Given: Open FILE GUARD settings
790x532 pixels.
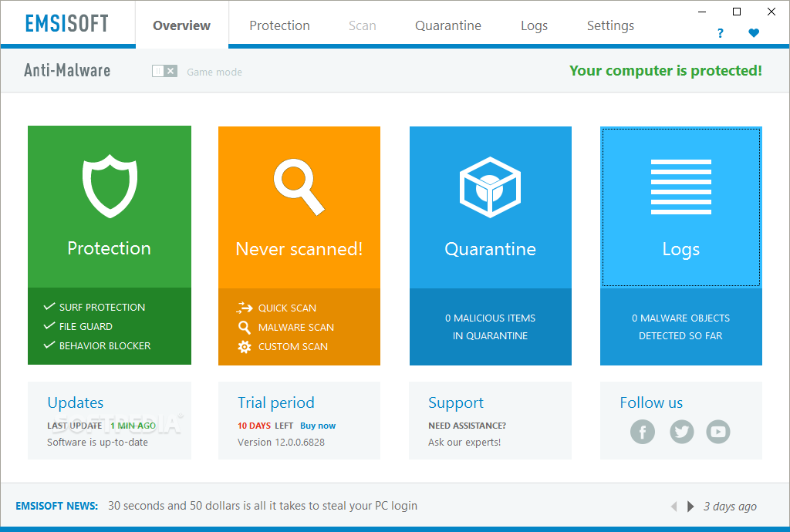Looking at the screenshot, I should pyautogui.click(x=86, y=326).
